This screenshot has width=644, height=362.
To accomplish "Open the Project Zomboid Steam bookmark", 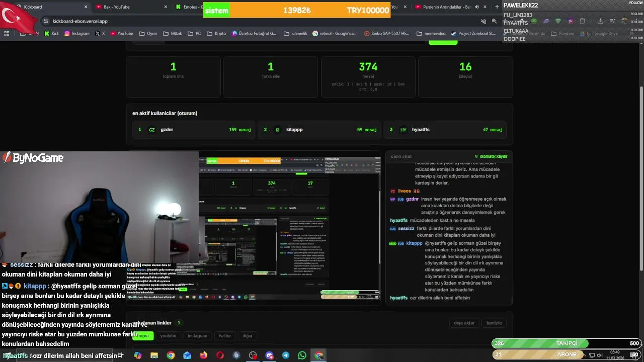I will (x=473, y=34).
